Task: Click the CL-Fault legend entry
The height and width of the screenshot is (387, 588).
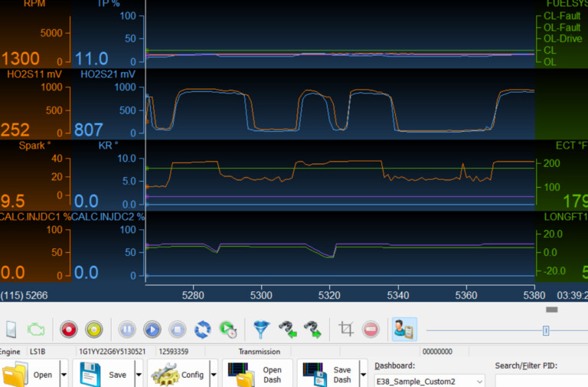Action: 562,16
